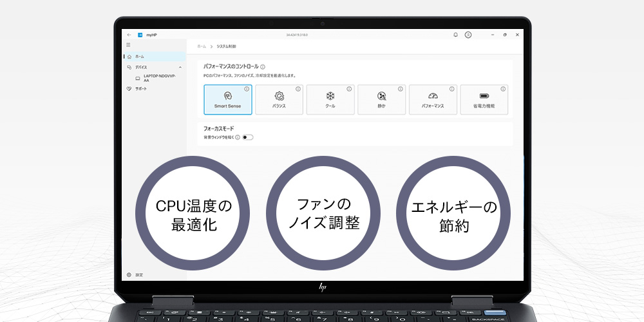Click the PCのパフォーマンス description line

[x=250, y=76]
